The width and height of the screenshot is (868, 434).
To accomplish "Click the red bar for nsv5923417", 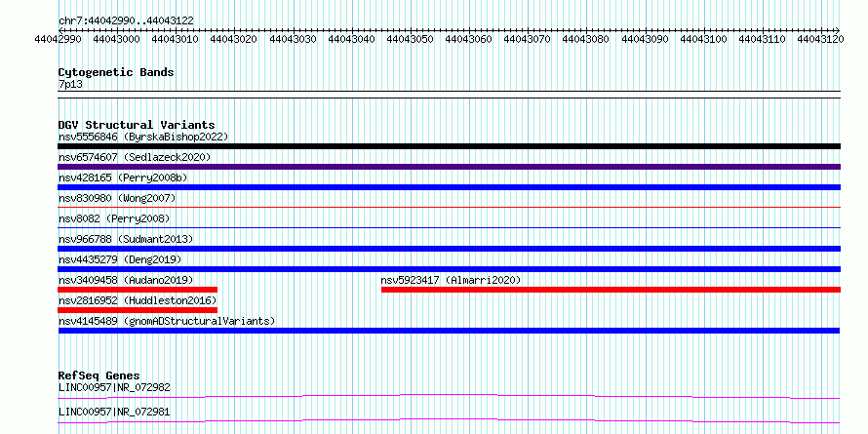I will [612, 290].
